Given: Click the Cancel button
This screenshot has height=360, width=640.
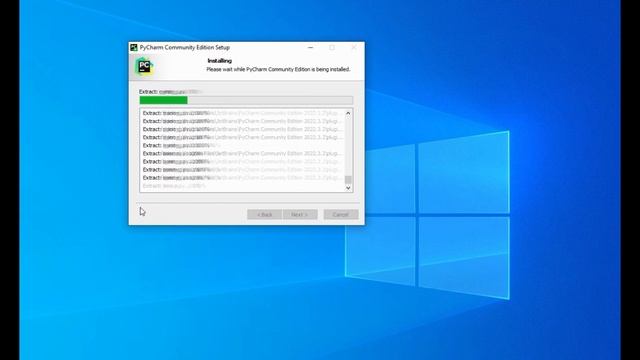Looking at the screenshot, I should [x=341, y=214].
